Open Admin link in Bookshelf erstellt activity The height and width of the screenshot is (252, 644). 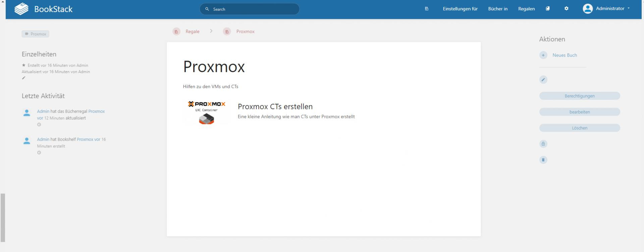coord(43,139)
